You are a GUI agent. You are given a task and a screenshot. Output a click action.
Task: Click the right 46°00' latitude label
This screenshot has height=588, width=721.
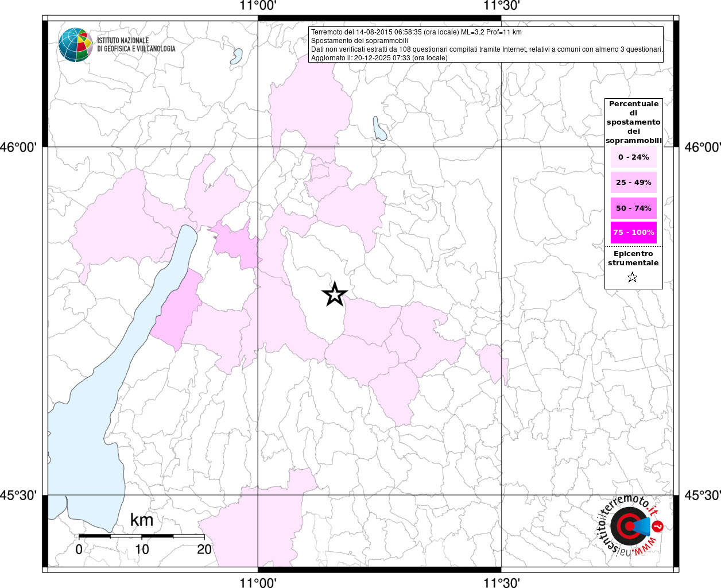(703, 147)
